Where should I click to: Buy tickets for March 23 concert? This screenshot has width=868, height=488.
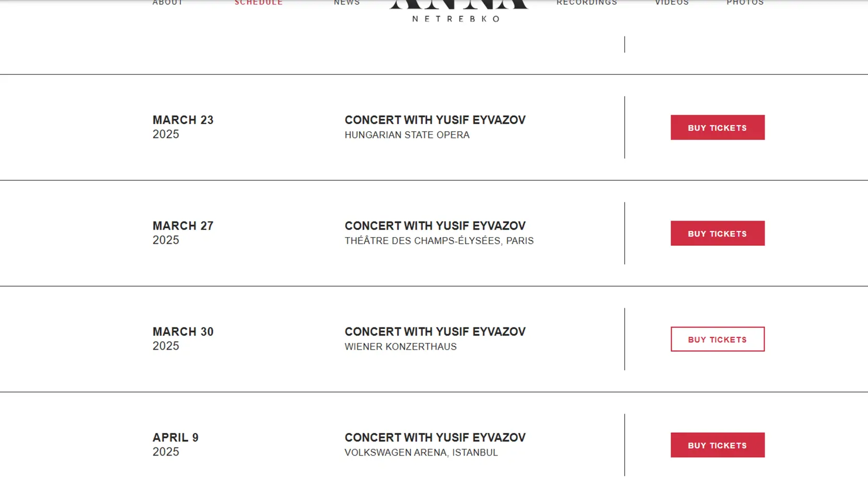(x=718, y=128)
